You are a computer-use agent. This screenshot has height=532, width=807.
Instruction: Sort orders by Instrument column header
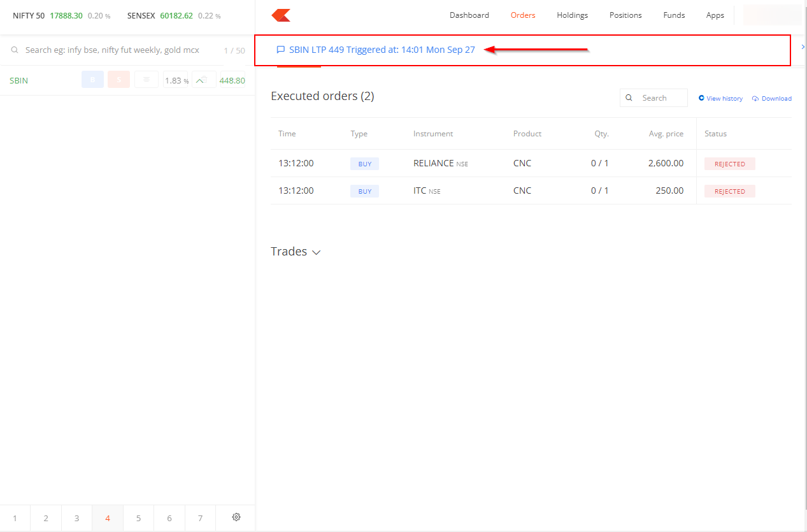click(x=433, y=134)
